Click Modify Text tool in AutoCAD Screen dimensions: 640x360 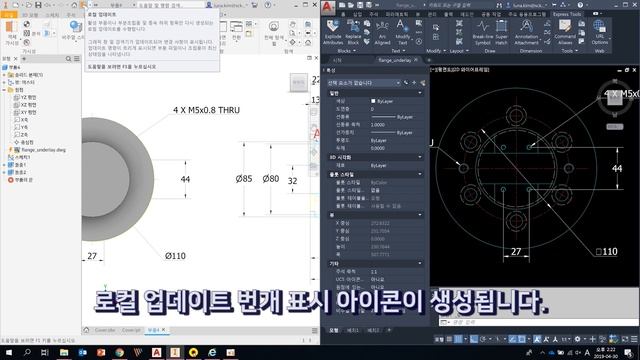(x=402, y=32)
